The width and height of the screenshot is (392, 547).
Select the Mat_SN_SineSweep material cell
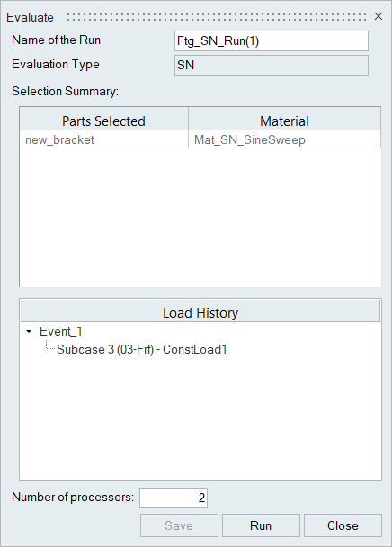[285, 139]
